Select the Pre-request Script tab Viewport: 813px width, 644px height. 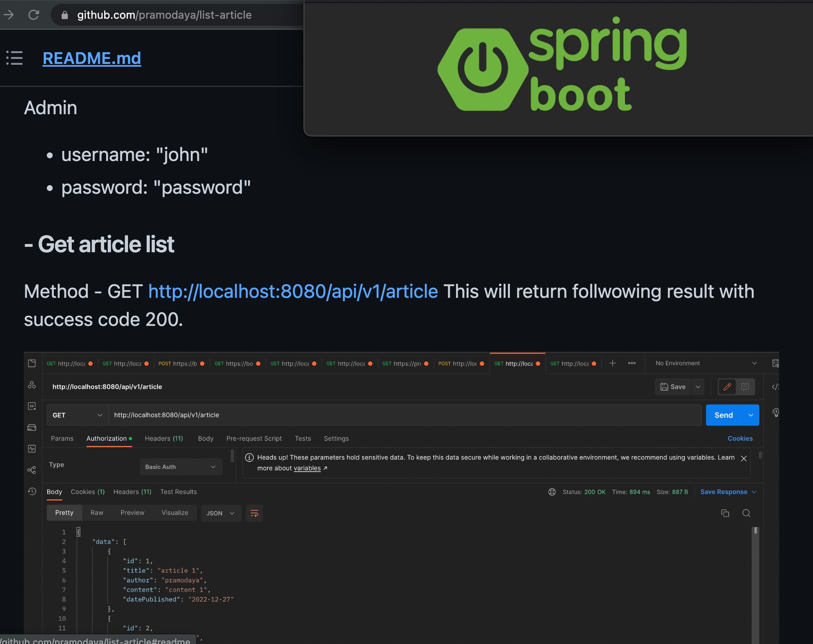pos(254,439)
